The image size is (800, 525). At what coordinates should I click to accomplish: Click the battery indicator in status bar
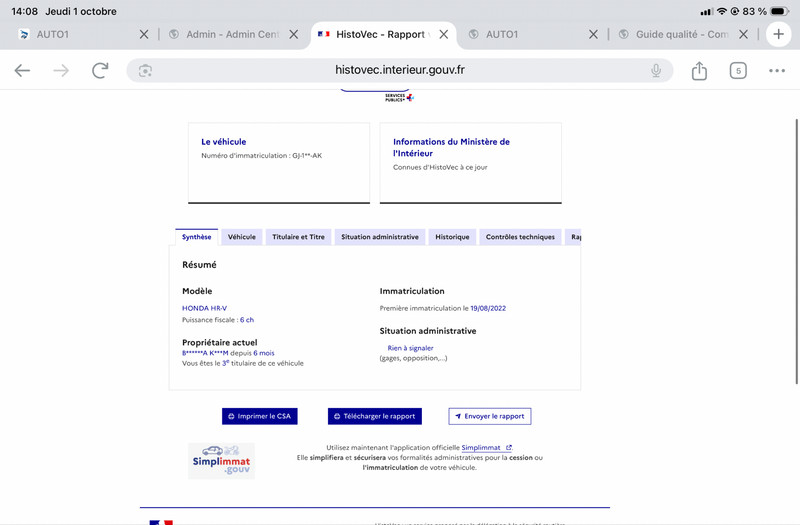pos(780,11)
